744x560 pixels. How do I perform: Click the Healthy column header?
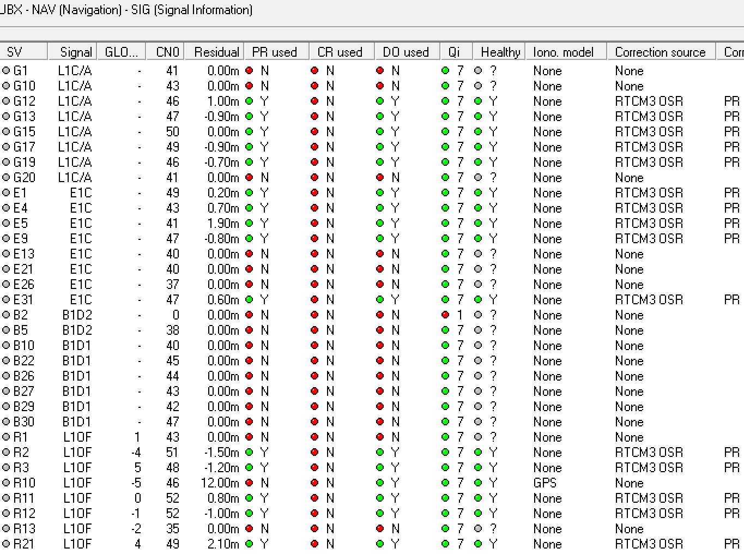pos(500,52)
